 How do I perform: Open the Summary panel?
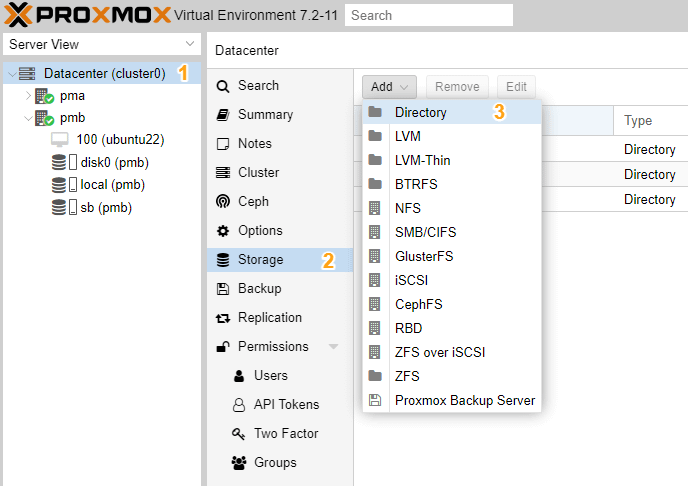pyautogui.click(x=280, y=115)
